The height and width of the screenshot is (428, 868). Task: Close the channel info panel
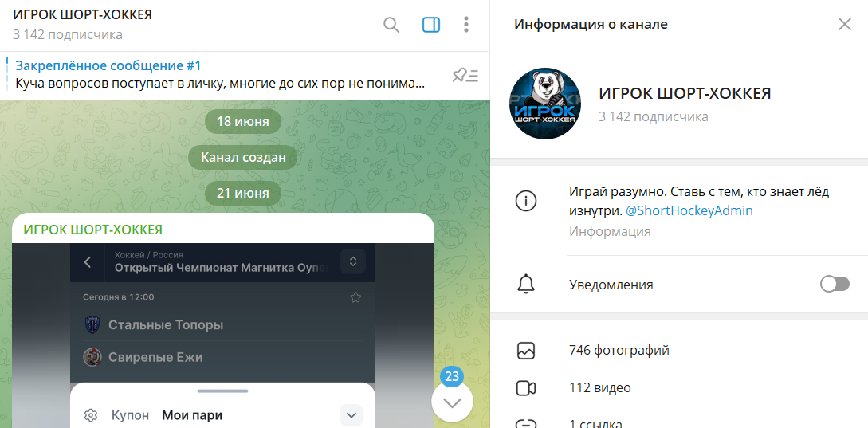pos(845,24)
